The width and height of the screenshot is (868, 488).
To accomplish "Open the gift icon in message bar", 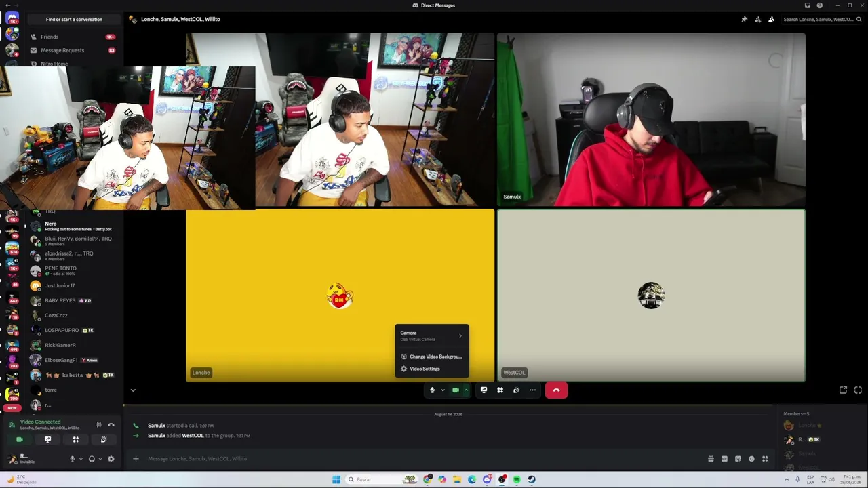I will (x=711, y=459).
